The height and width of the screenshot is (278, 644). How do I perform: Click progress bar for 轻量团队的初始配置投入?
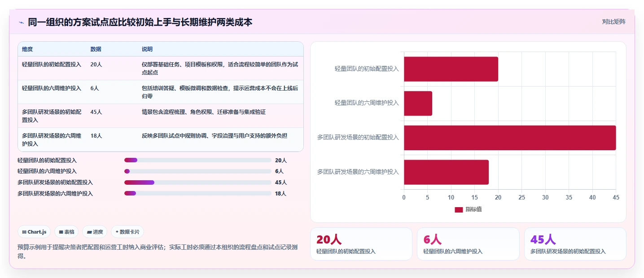click(x=198, y=160)
